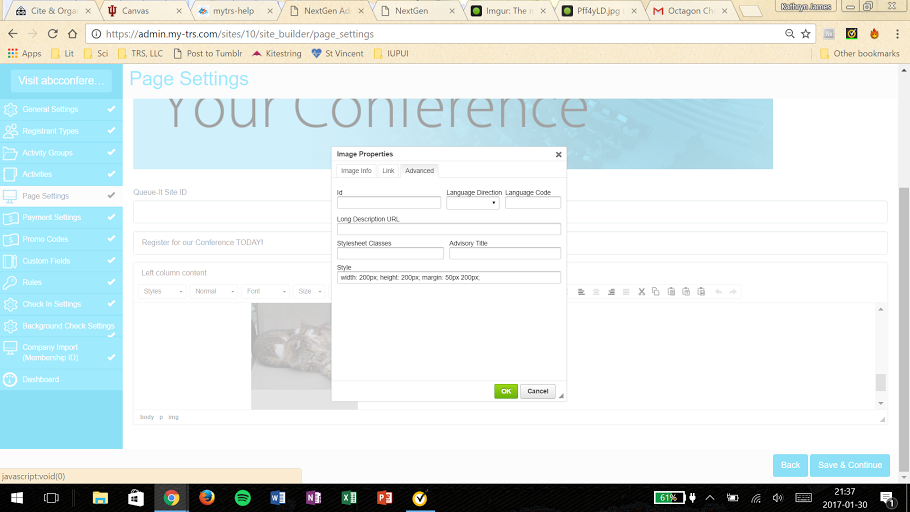910x512 pixels.
Task: Bookmark page with the star icon
Action: coord(805,33)
